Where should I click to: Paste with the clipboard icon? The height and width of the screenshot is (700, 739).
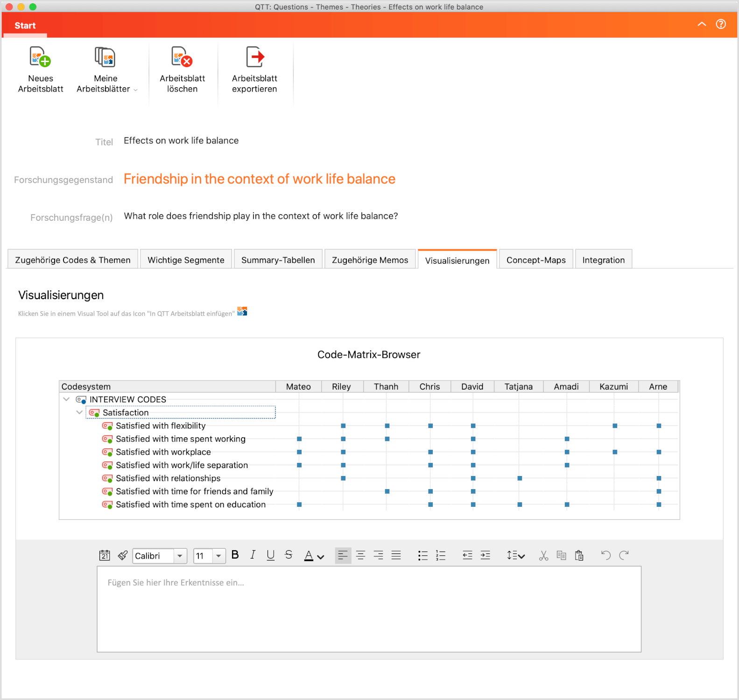(579, 555)
